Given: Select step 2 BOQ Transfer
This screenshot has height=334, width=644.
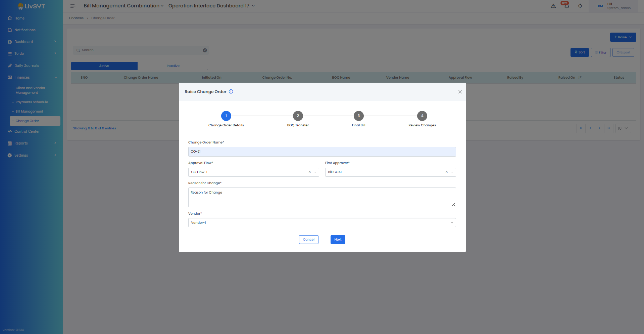Looking at the screenshot, I should coord(298,116).
